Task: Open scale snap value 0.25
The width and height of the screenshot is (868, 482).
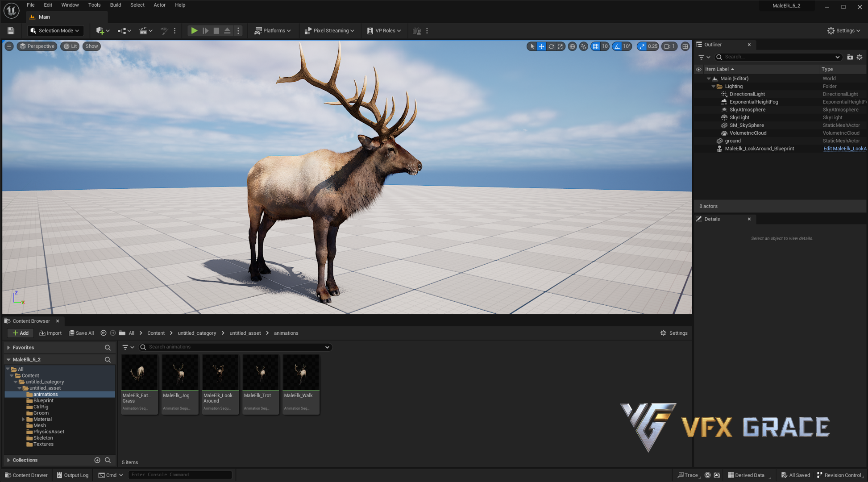Action: point(653,46)
